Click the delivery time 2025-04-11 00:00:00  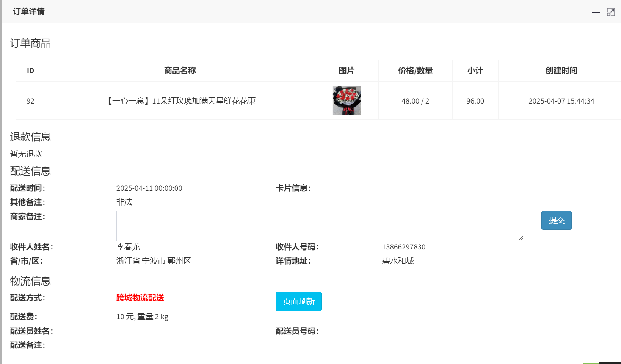149,188
